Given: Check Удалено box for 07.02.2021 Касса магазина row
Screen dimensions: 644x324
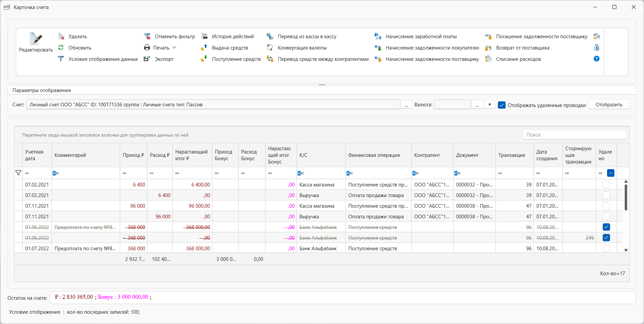Looking at the screenshot, I should 606,184.
